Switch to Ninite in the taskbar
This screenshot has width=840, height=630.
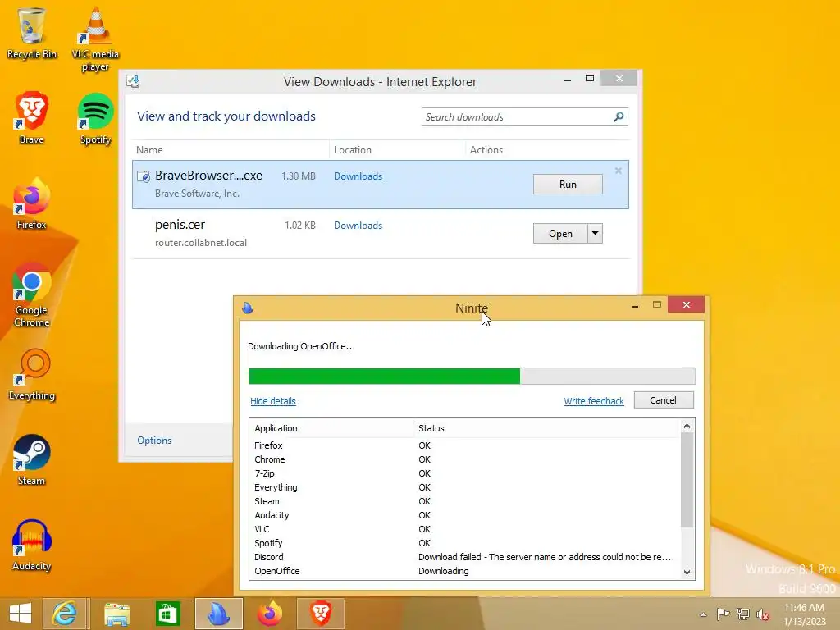pos(218,614)
